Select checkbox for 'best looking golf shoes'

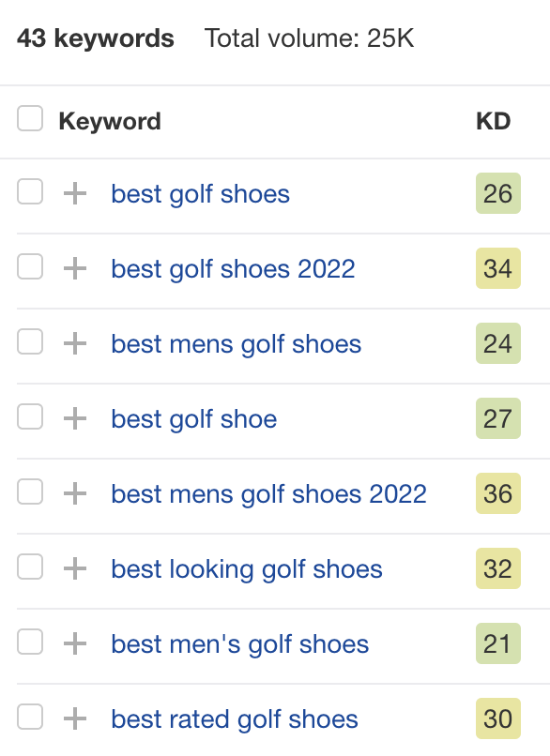click(x=30, y=567)
